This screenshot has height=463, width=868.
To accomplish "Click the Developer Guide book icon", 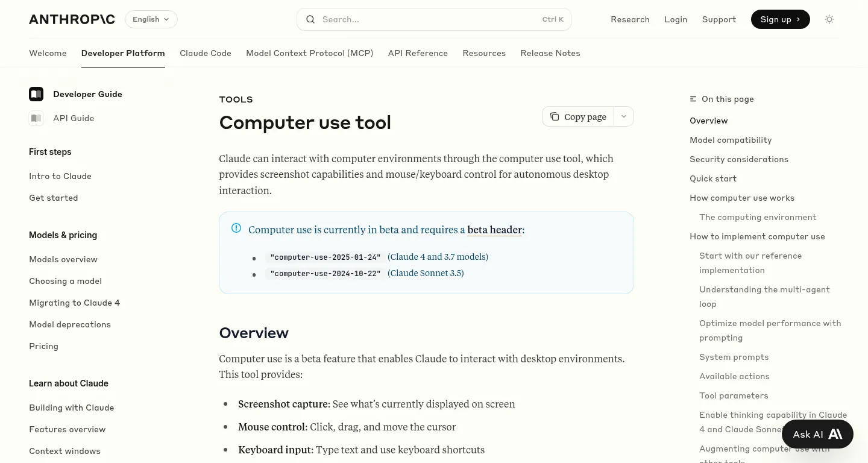I will tap(36, 94).
